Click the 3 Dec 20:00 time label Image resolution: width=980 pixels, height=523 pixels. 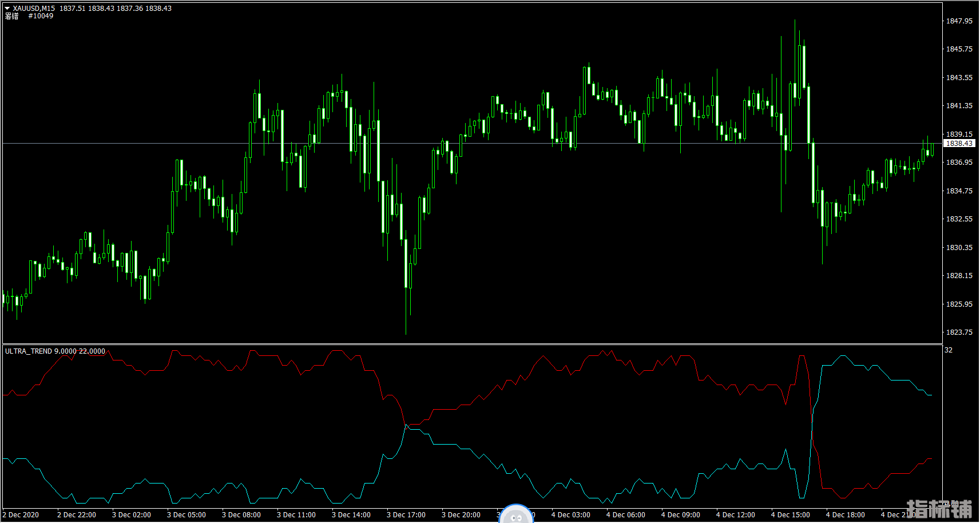[461, 515]
